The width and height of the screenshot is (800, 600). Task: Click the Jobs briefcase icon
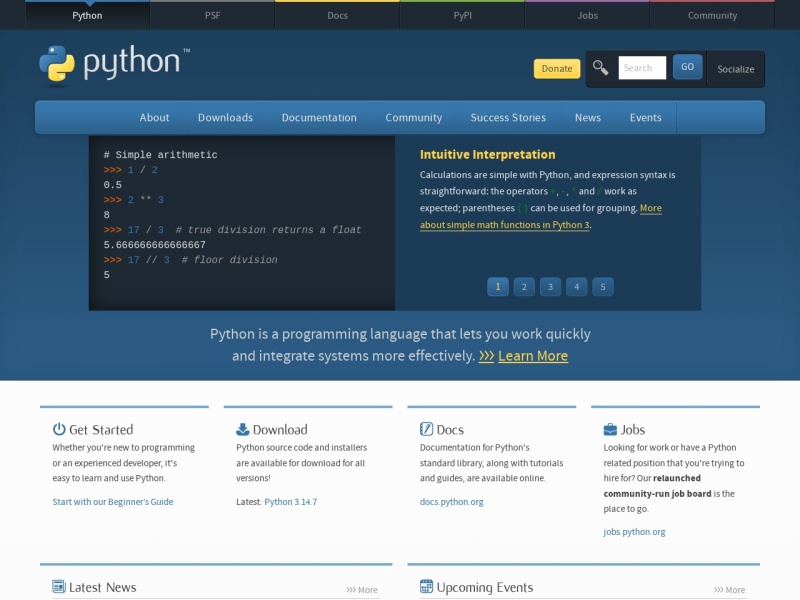point(610,429)
